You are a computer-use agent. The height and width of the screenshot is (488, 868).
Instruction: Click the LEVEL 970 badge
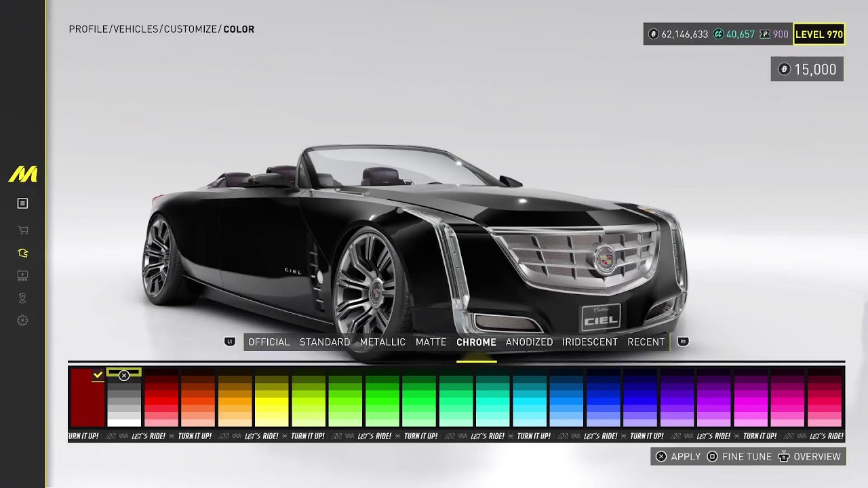[x=819, y=34]
